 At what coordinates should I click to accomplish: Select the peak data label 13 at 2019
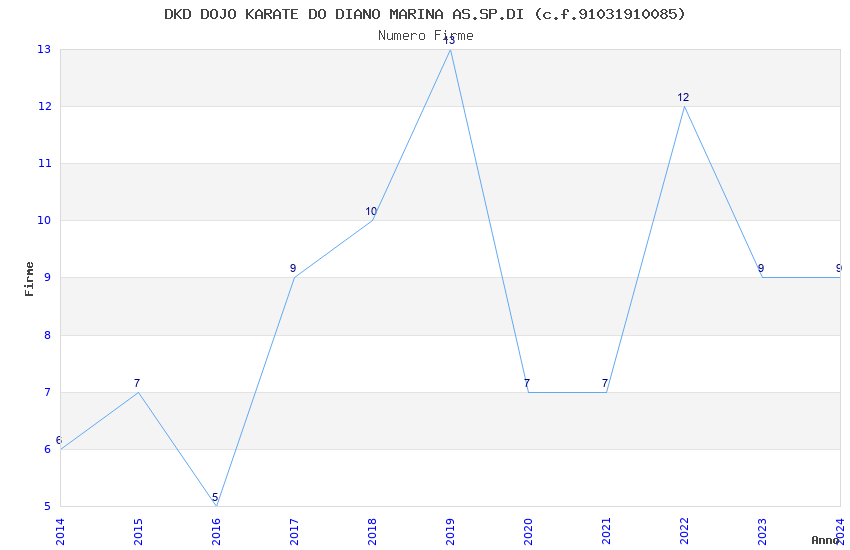pos(449,41)
